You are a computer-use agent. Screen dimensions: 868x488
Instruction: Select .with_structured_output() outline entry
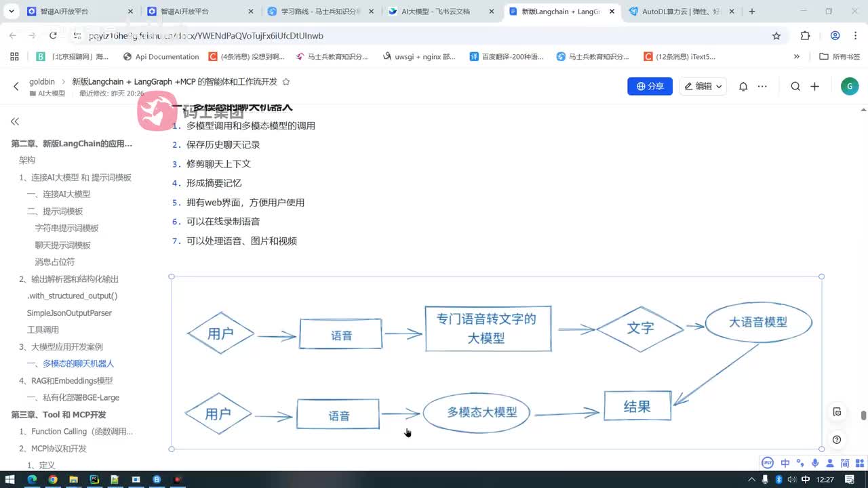(x=72, y=296)
